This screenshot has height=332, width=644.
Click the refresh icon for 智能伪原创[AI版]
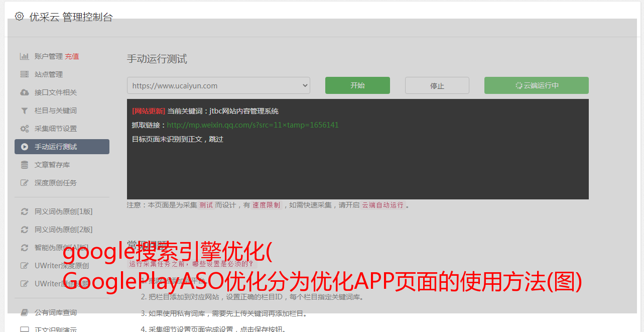pyautogui.click(x=24, y=248)
